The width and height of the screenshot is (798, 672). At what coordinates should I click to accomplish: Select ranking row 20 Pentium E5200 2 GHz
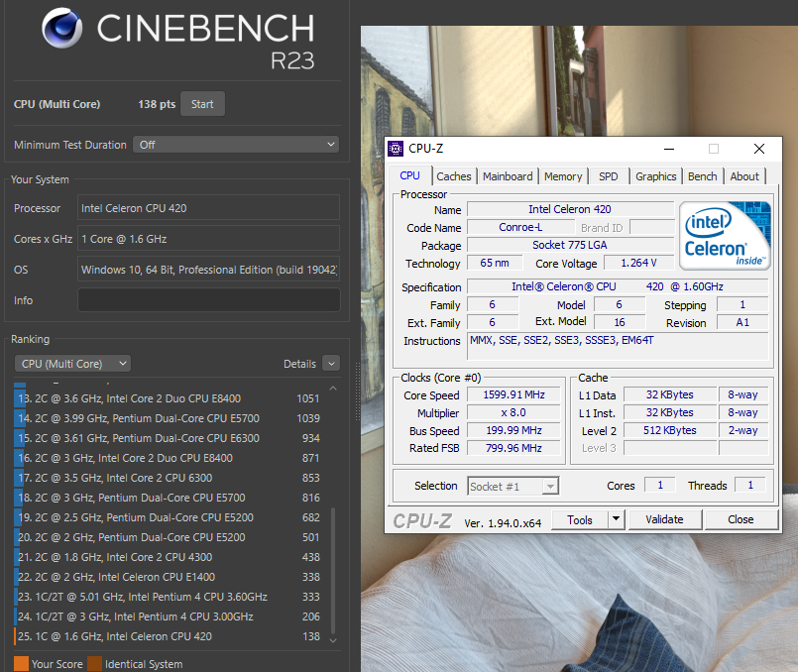coord(168,537)
